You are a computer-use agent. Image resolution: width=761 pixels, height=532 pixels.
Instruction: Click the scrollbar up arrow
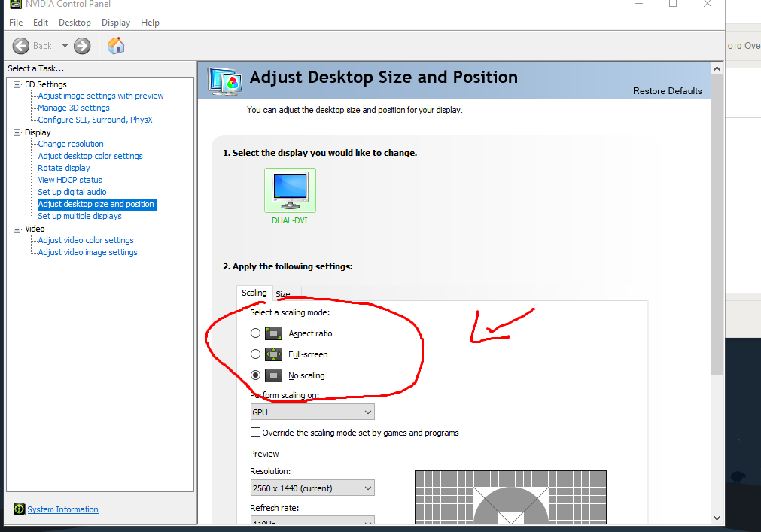(x=717, y=68)
